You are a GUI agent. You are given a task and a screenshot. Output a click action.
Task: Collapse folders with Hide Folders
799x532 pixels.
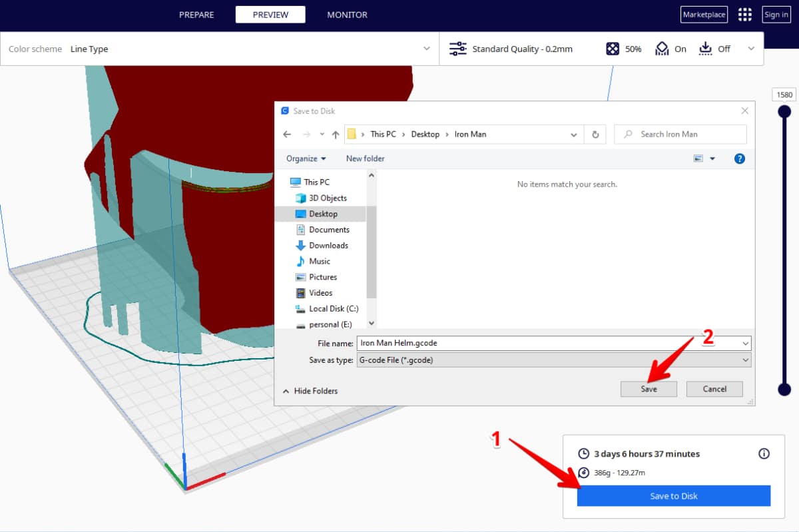310,391
